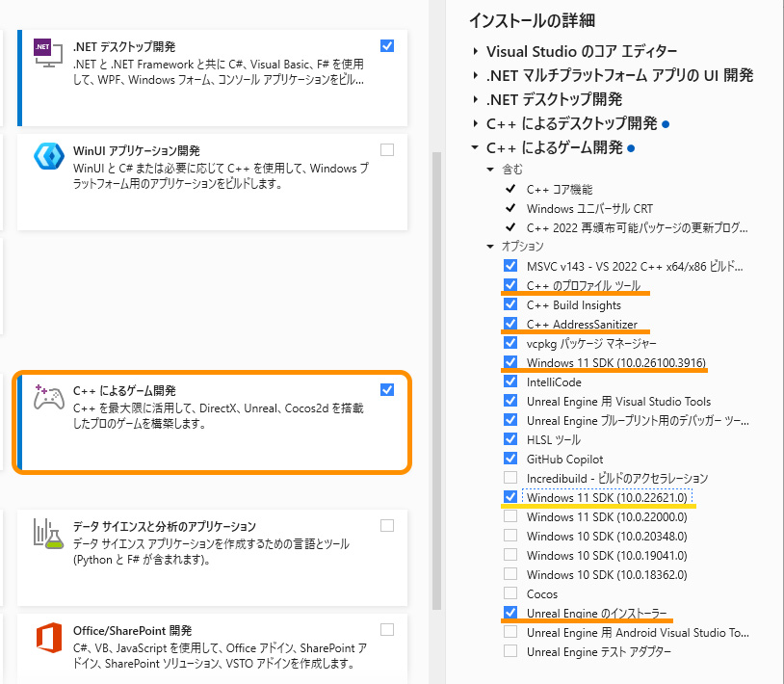
Task: Collapse the 含む included components group
Action: [490, 170]
